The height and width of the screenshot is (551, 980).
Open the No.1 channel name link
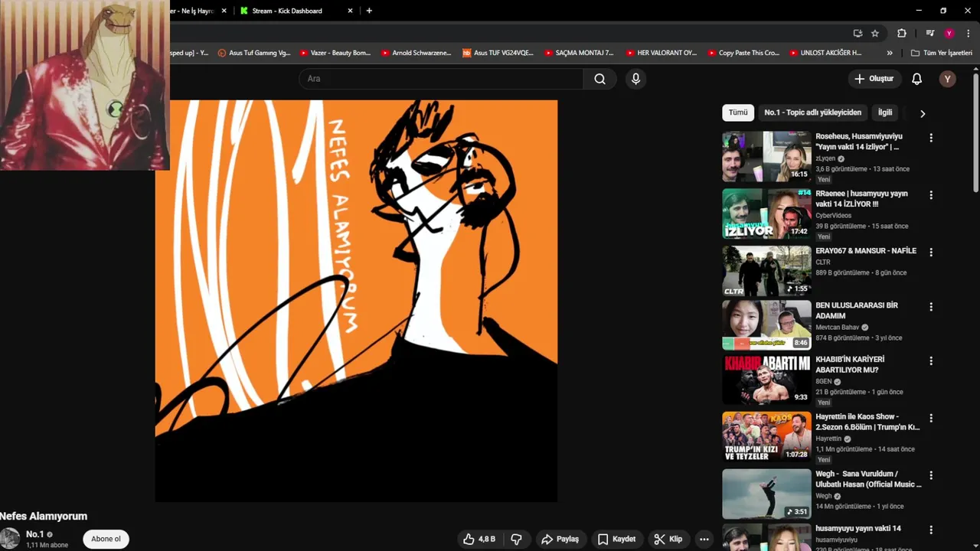click(34, 534)
